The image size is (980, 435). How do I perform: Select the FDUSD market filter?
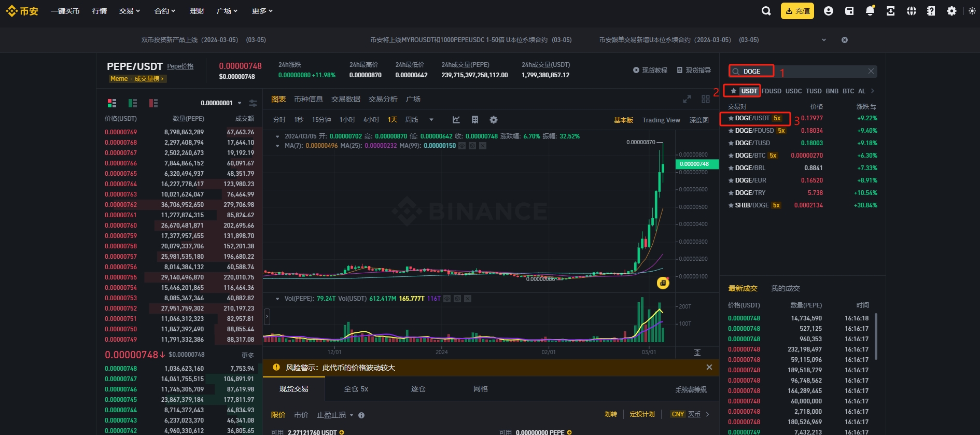tap(772, 91)
